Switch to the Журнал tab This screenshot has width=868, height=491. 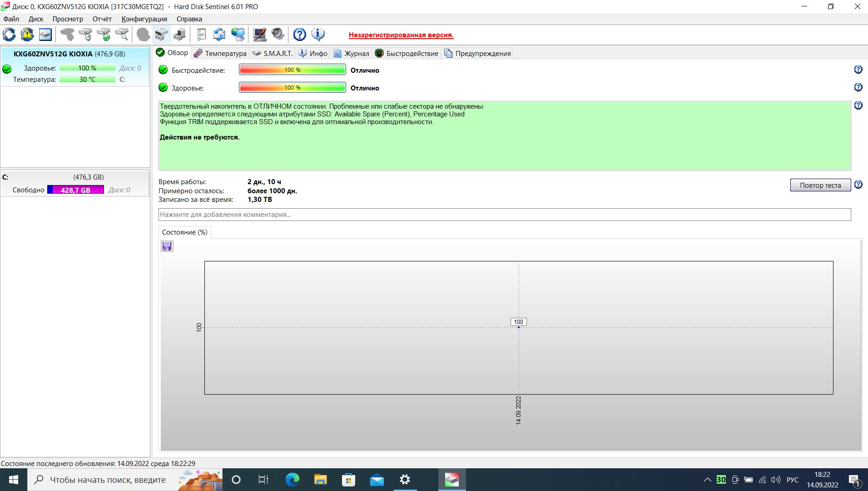[352, 53]
